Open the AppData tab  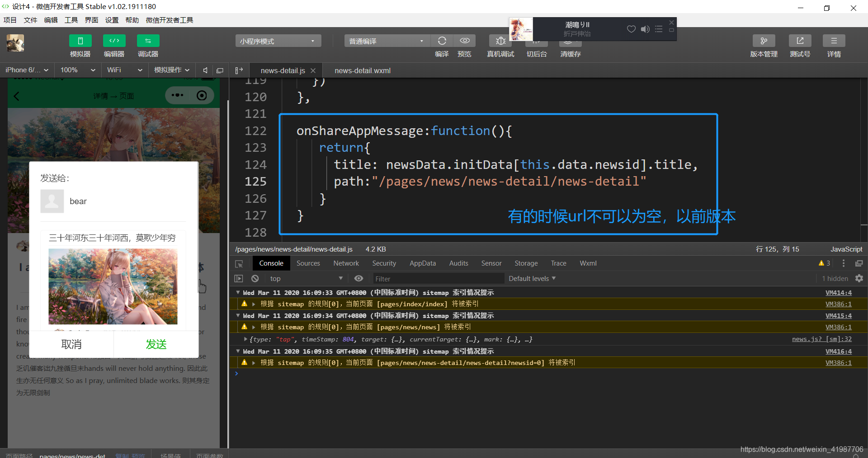click(x=423, y=263)
